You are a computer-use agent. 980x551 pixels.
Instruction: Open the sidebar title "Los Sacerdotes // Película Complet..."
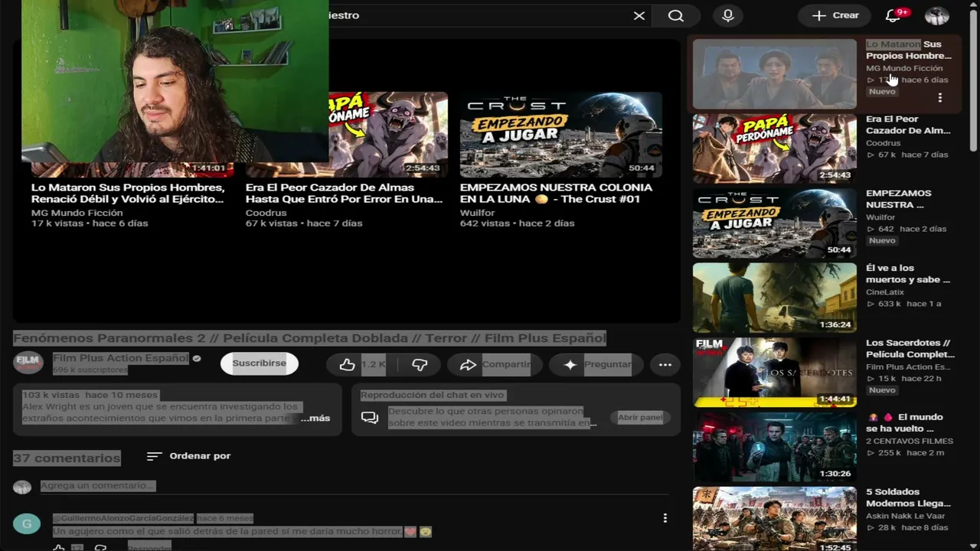[x=910, y=349]
